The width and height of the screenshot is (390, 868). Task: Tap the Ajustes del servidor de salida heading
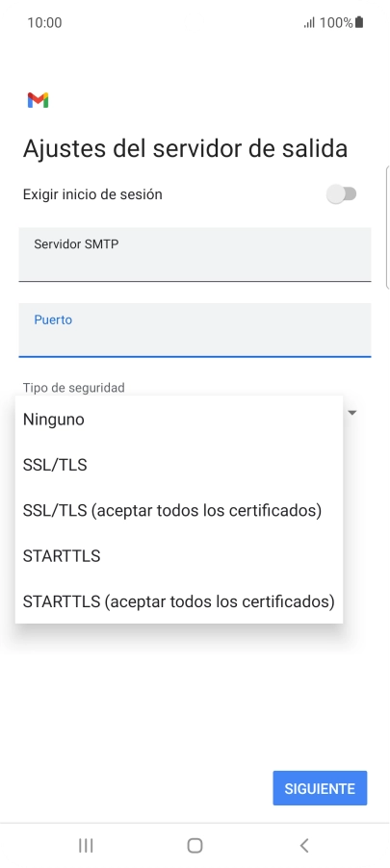coord(185,148)
